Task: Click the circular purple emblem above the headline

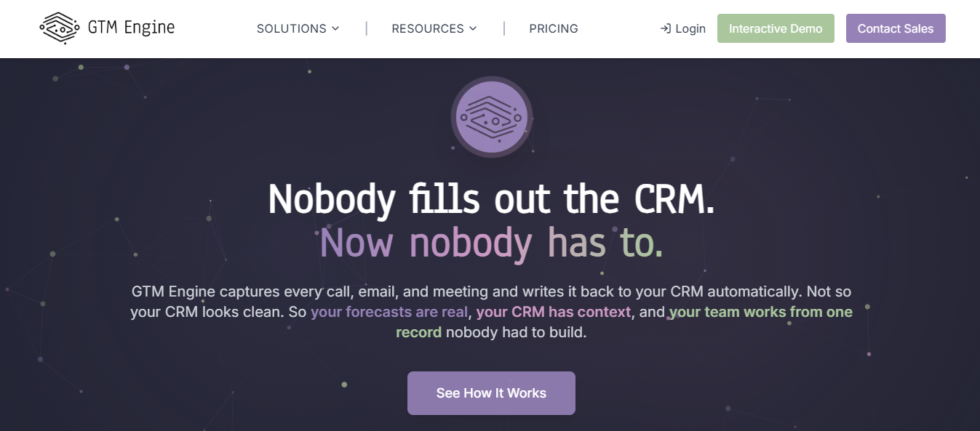Action: coord(491,116)
